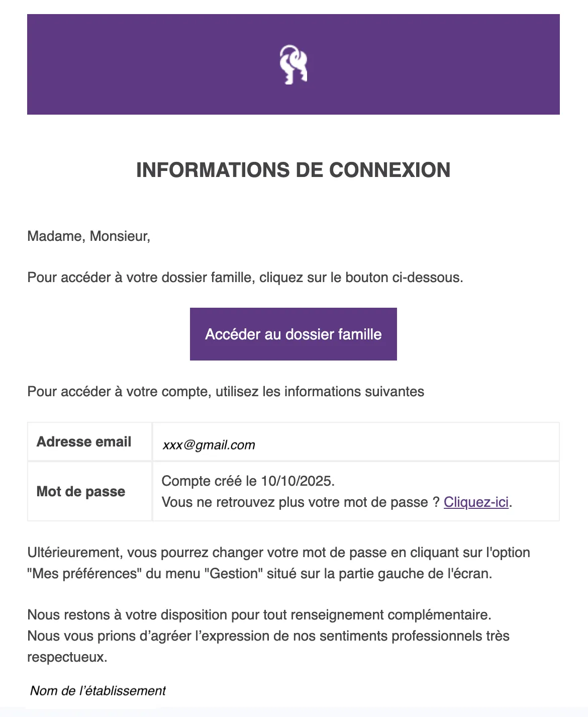Open the "Cliquez-ici" password reset link
Viewport: 588px width, 717px height.
[476, 502]
